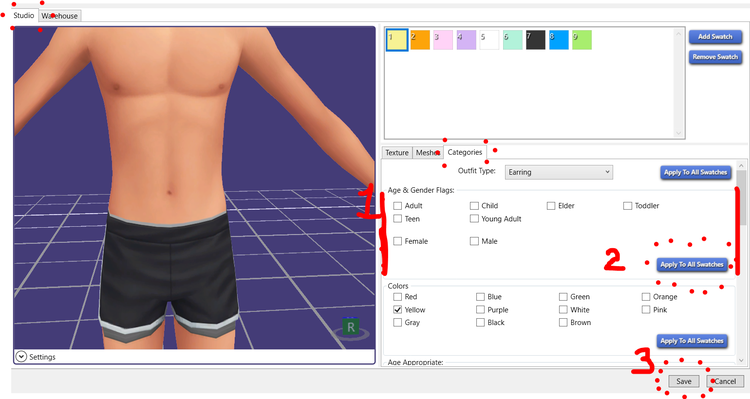Select orange swatch number 2

pos(420,40)
